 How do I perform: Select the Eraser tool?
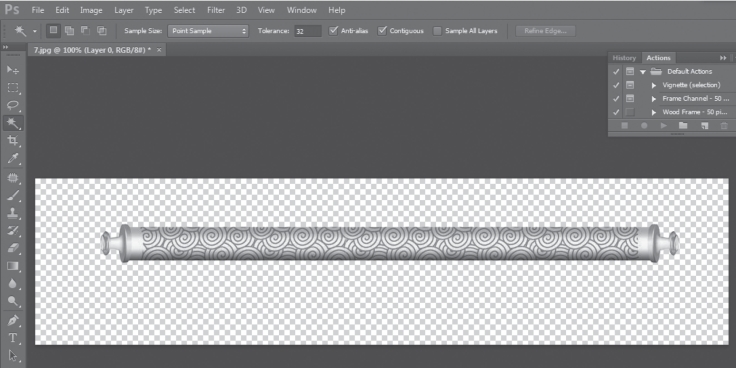click(x=13, y=248)
